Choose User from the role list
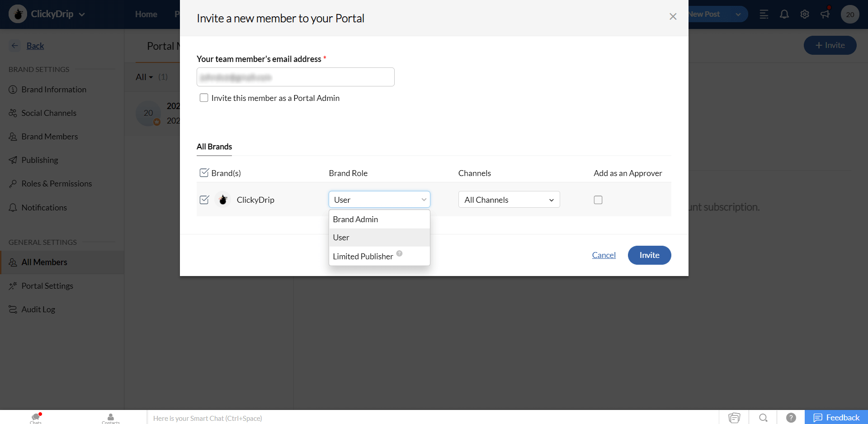 [x=379, y=237]
